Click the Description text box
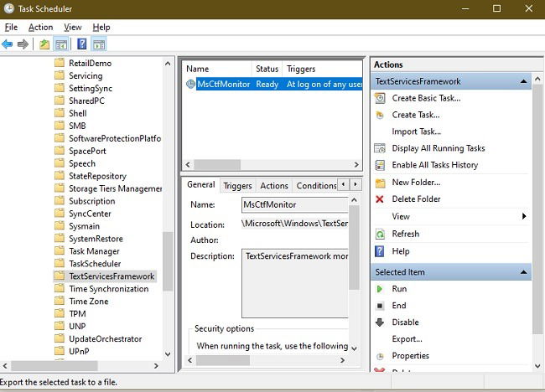This screenshot has width=545, height=392. (x=295, y=283)
